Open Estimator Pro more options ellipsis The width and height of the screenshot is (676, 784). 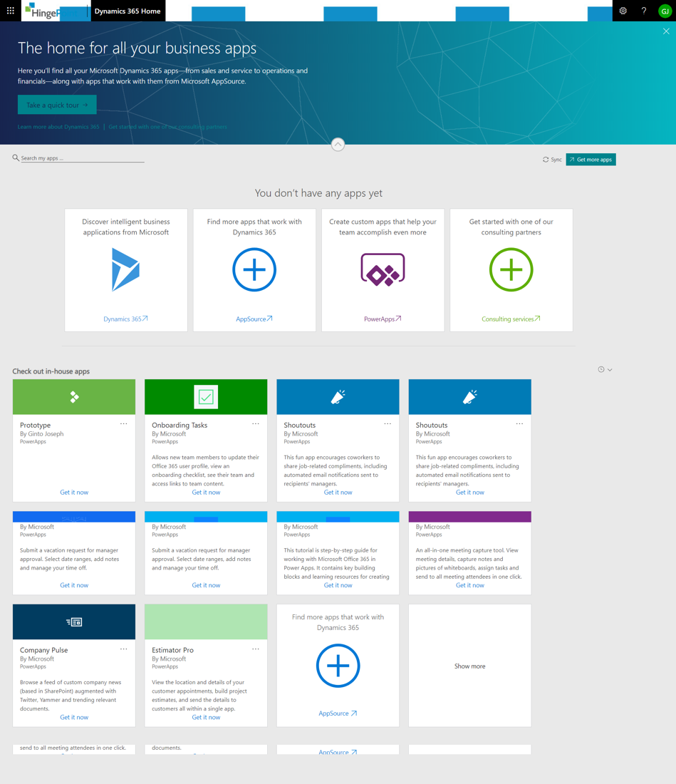pyautogui.click(x=255, y=649)
